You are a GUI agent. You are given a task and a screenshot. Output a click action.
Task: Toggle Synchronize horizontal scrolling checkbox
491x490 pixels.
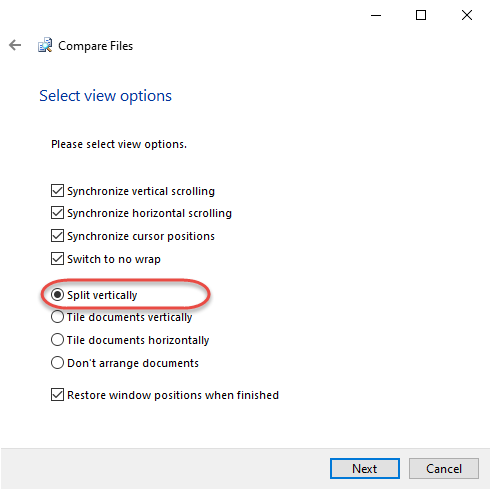pos(57,213)
